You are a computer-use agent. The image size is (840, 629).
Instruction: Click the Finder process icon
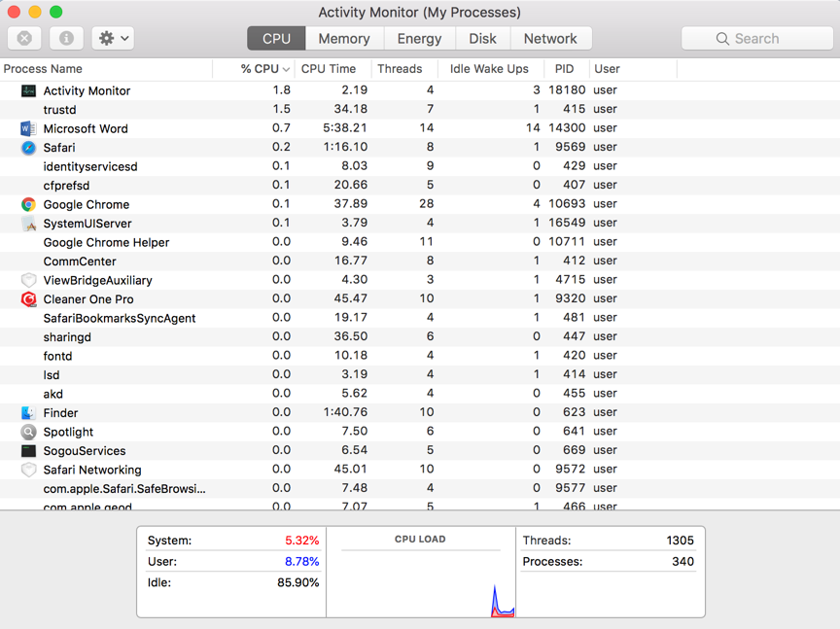(28, 413)
